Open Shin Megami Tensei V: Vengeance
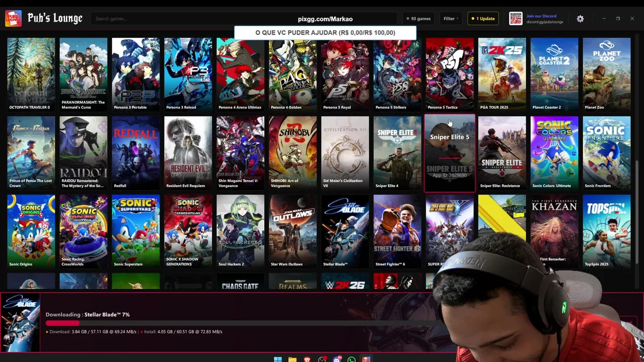 pos(240,153)
